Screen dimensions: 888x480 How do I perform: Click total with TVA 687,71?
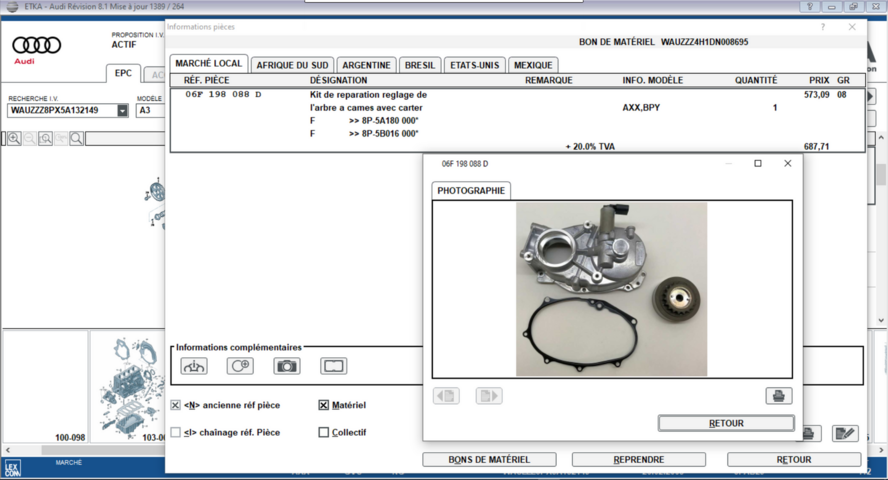pos(817,147)
